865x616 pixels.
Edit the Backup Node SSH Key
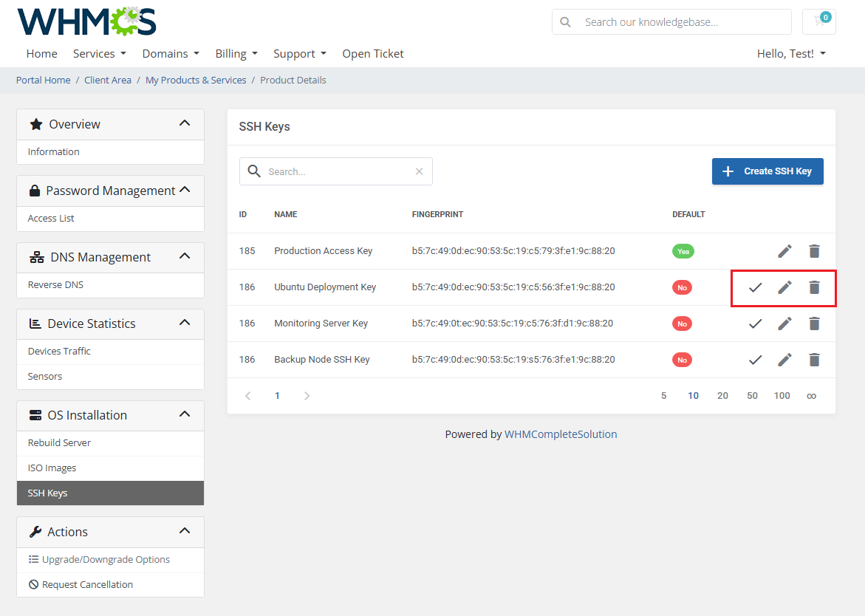(x=784, y=360)
